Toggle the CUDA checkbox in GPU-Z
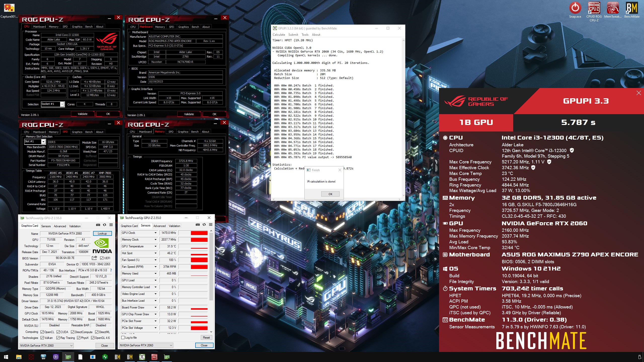Screen dimensions: 644x362 click(x=58, y=332)
